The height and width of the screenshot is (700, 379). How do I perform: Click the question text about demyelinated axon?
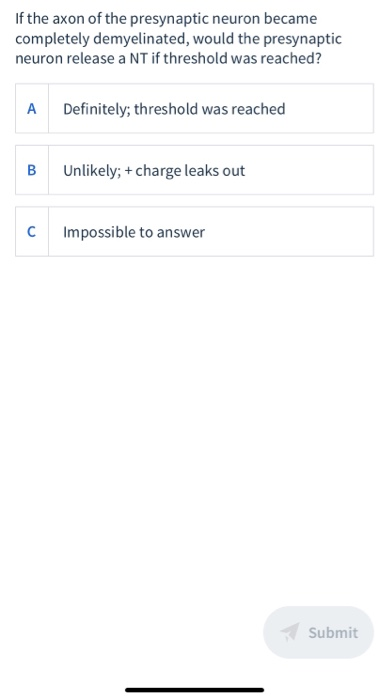(x=179, y=38)
